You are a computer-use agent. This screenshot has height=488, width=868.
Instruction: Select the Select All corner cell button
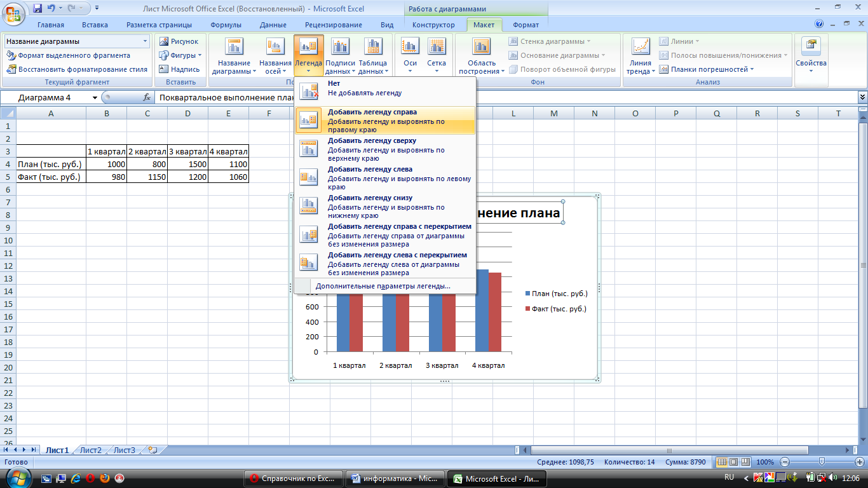8,113
